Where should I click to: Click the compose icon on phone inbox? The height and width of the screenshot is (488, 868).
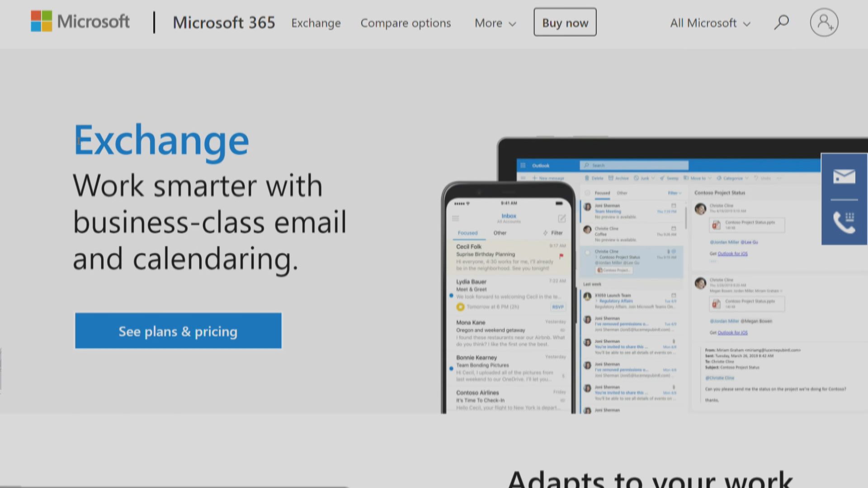(x=561, y=219)
